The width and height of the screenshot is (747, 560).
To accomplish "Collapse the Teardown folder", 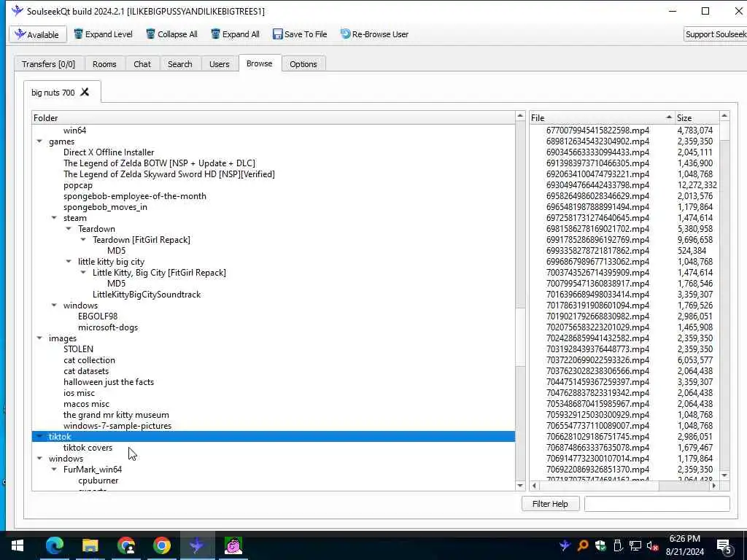I will click(x=69, y=229).
